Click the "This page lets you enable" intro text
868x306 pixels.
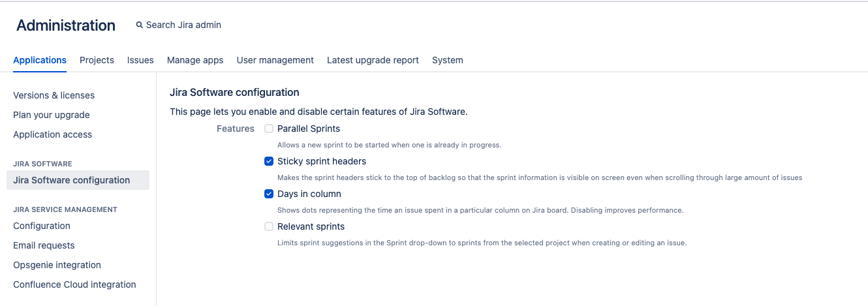click(x=318, y=112)
